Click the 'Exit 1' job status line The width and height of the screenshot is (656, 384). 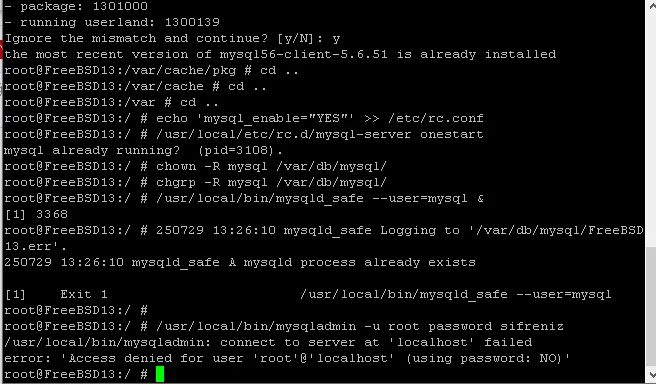(308, 294)
